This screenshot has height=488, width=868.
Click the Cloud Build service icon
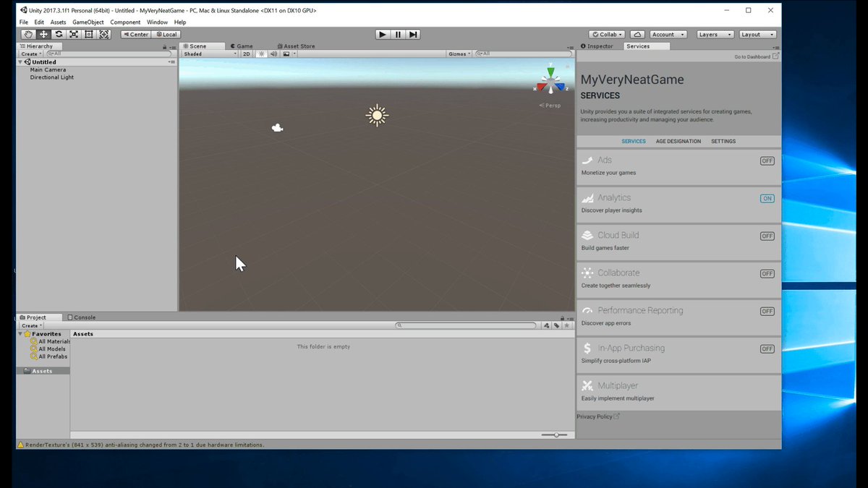(x=587, y=235)
